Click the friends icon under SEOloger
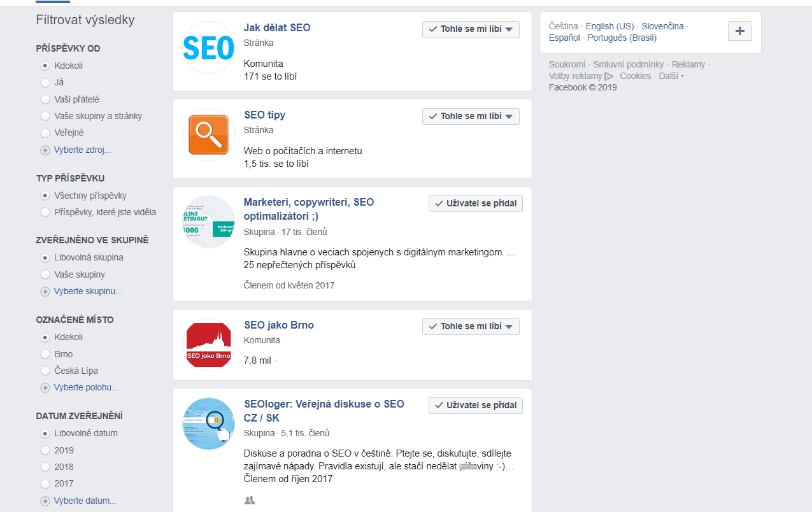Image resolution: width=812 pixels, height=512 pixels. click(x=250, y=501)
